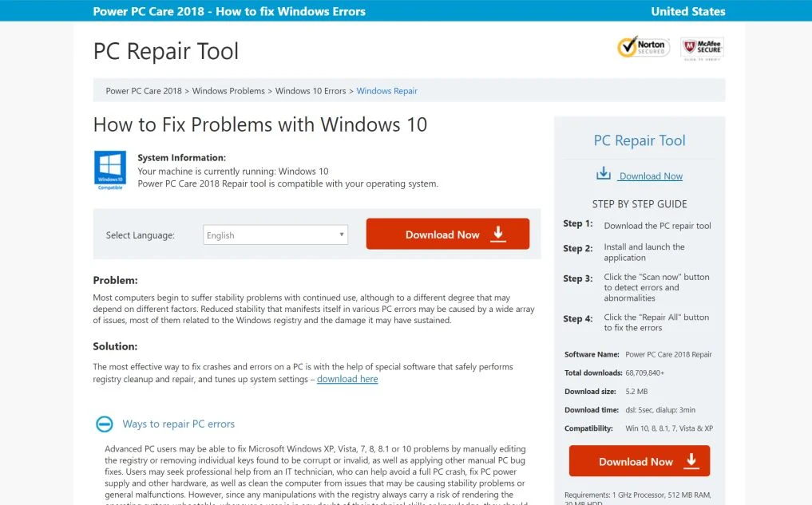Click the blue header title text
Image resolution: width=812 pixels, height=505 pixels.
(x=229, y=11)
